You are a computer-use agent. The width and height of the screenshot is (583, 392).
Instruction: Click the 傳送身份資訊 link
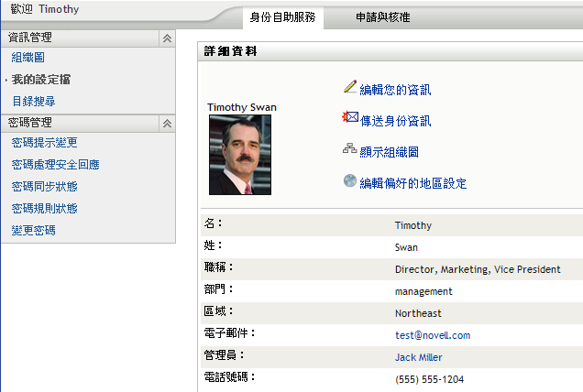(x=396, y=121)
